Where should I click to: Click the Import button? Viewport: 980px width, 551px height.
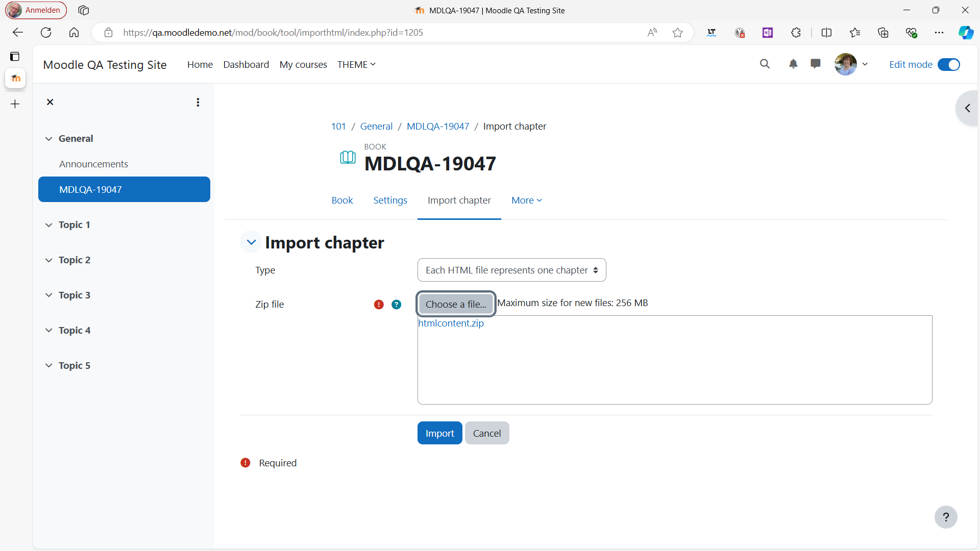click(439, 433)
